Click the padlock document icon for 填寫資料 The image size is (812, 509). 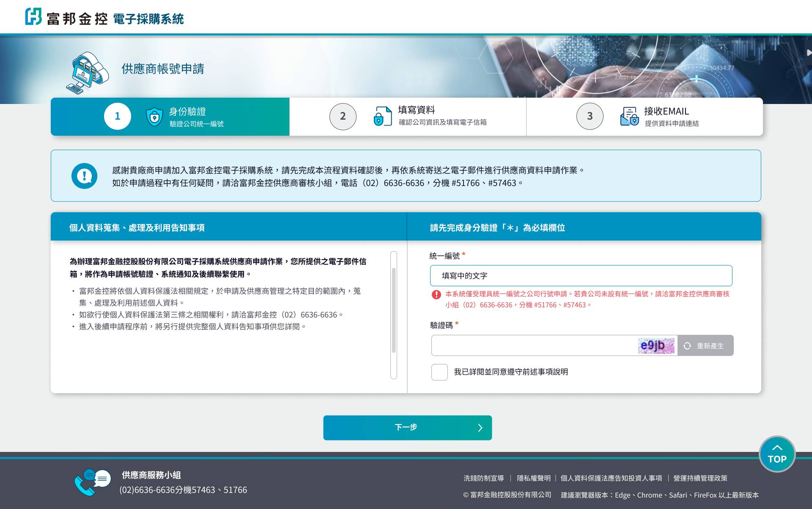(x=383, y=116)
